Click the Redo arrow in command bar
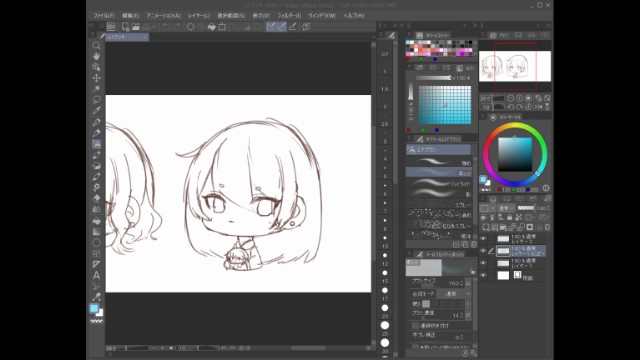Viewport: 640px width, 360px height. click(x=177, y=27)
